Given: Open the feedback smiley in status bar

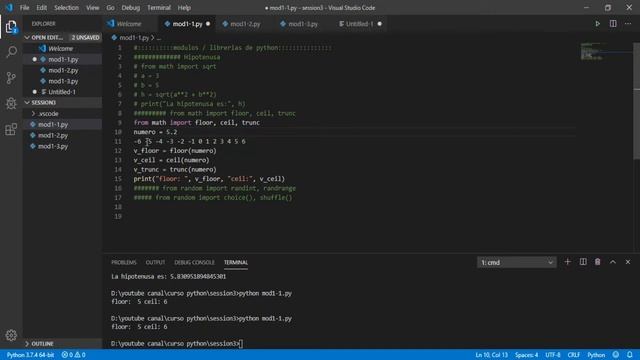Looking at the screenshot, I should pyautogui.click(x=616, y=355).
